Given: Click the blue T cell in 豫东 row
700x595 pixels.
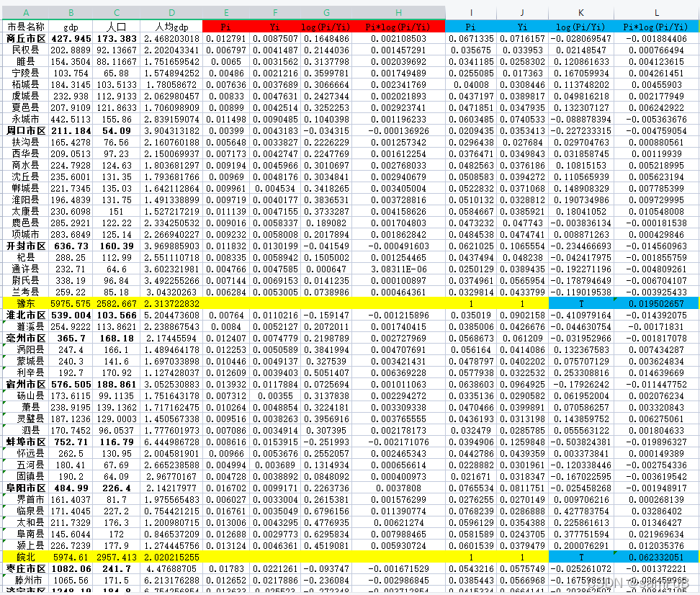Looking at the screenshot, I should (x=580, y=304).
